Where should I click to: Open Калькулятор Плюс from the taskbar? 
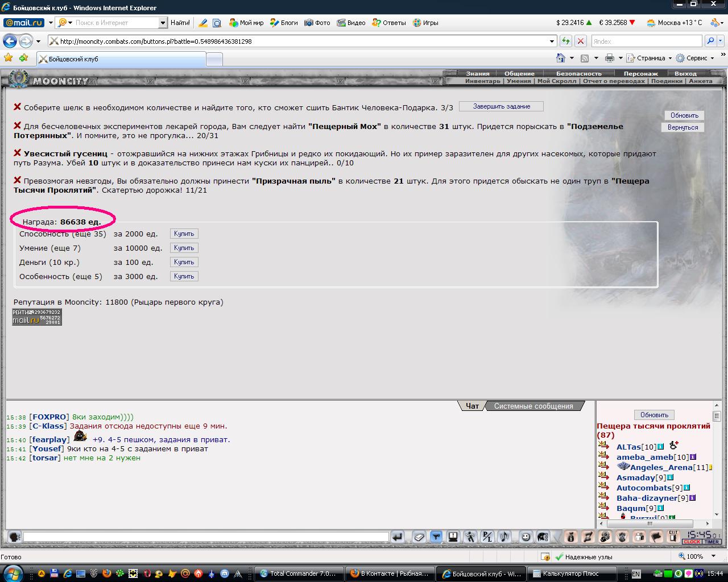(572, 573)
